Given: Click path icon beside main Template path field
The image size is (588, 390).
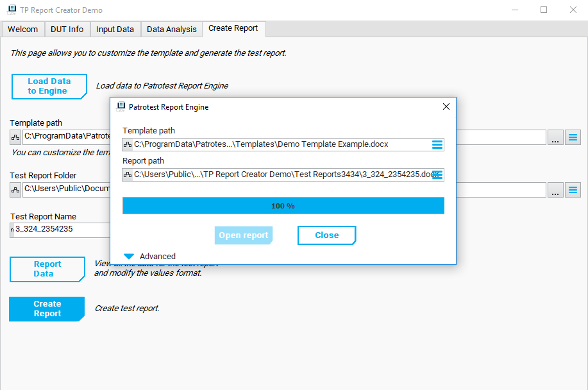Looking at the screenshot, I should point(16,137).
